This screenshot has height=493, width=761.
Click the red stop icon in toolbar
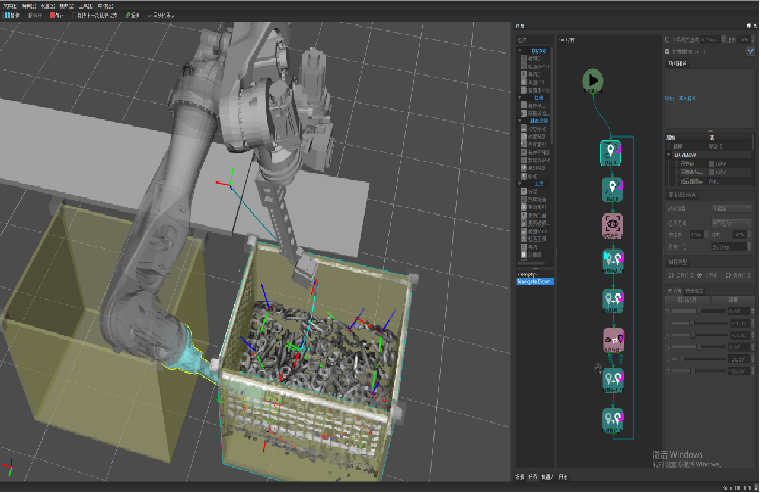pyautogui.click(x=53, y=16)
